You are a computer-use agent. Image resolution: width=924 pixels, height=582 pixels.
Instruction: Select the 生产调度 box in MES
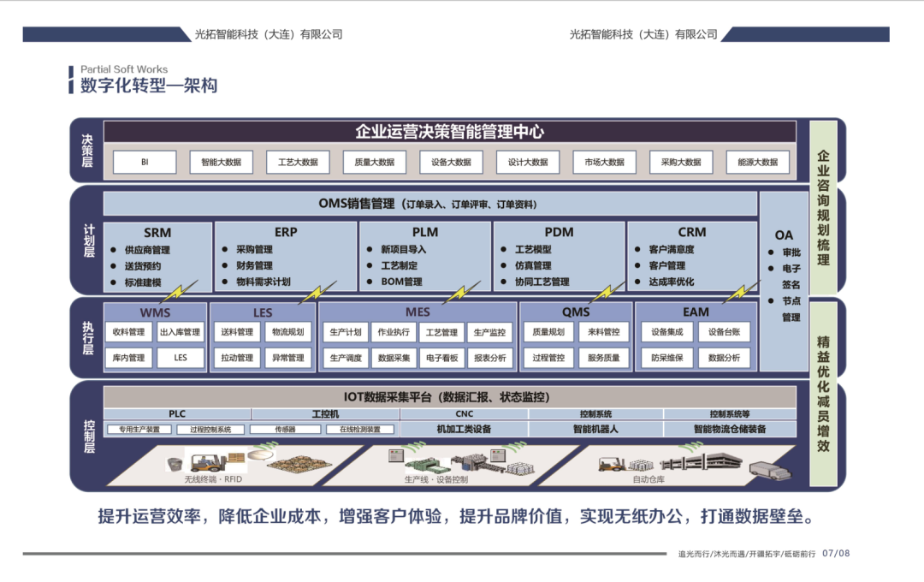point(346,358)
